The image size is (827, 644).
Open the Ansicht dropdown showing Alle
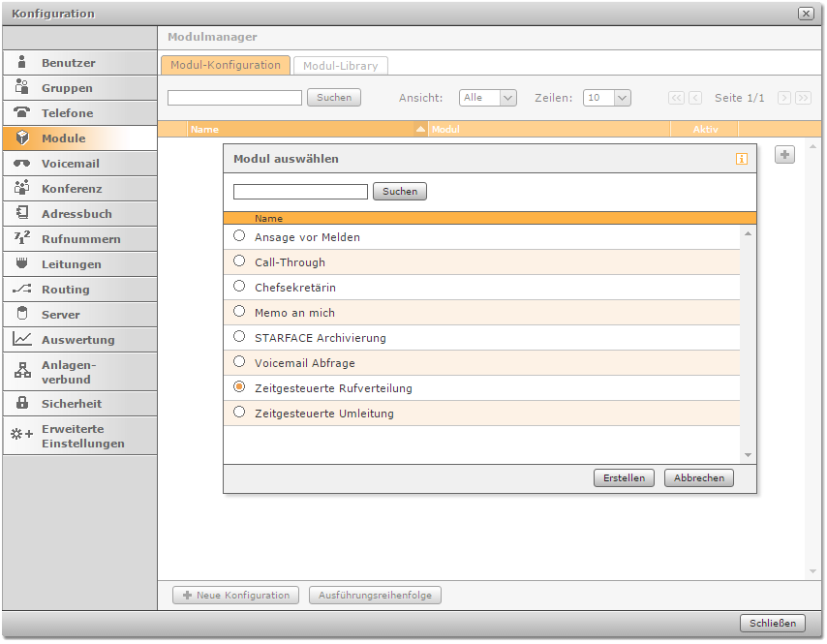pyautogui.click(x=488, y=98)
